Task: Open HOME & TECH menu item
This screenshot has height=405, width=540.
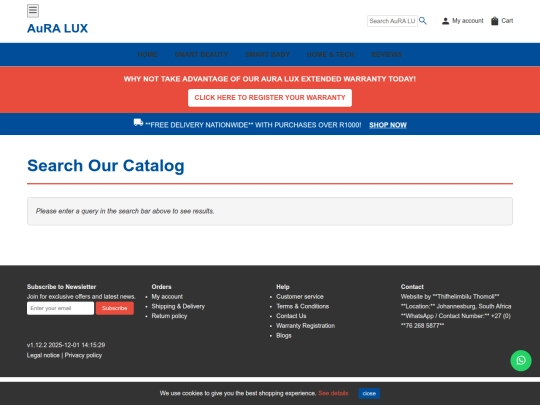Action: [330, 55]
